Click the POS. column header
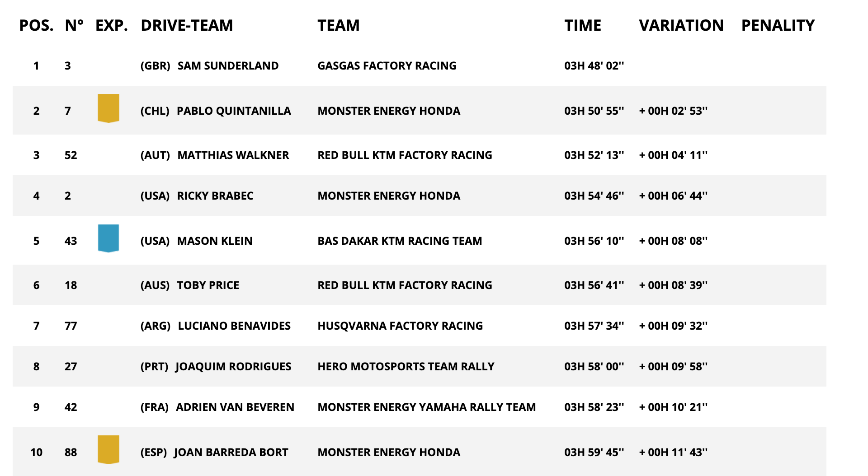The image size is (868, 476). (x=36, y=25)
